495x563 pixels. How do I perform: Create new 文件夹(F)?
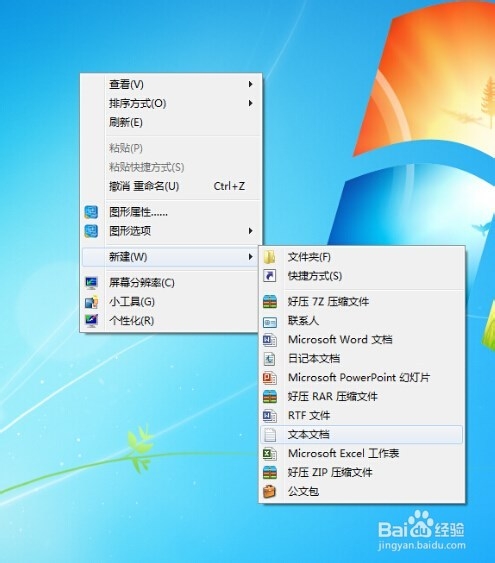pyautogui.click(x=362, y=257)
